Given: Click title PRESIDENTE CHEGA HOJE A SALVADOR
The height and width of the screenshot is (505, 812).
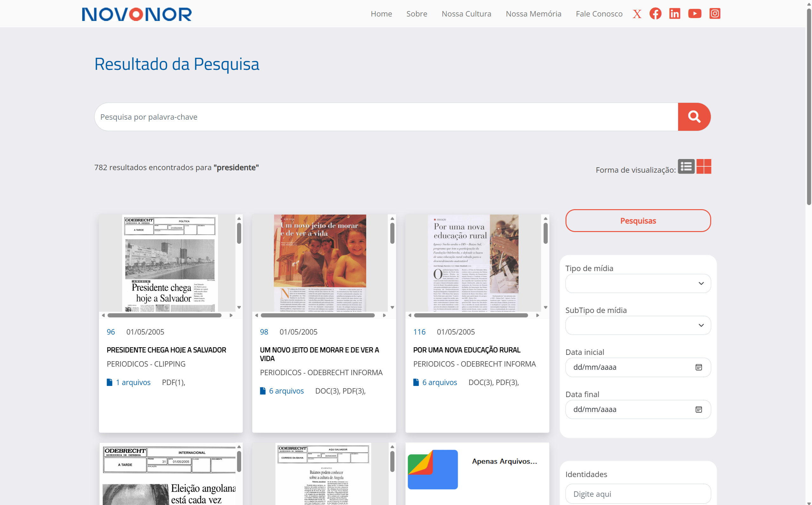Looking at the screenshot, I should (x=166, y=350).
